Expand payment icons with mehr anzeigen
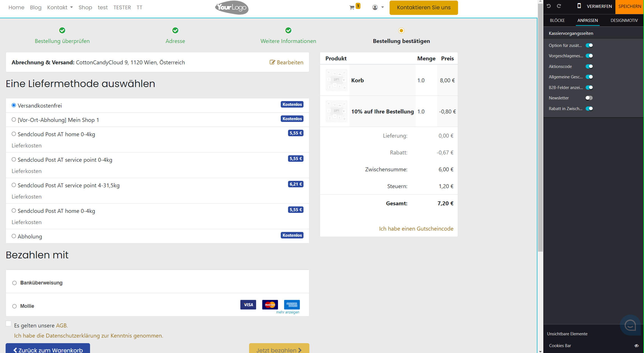The width and height of the screenshot is (644, 353). coord(288,312)
